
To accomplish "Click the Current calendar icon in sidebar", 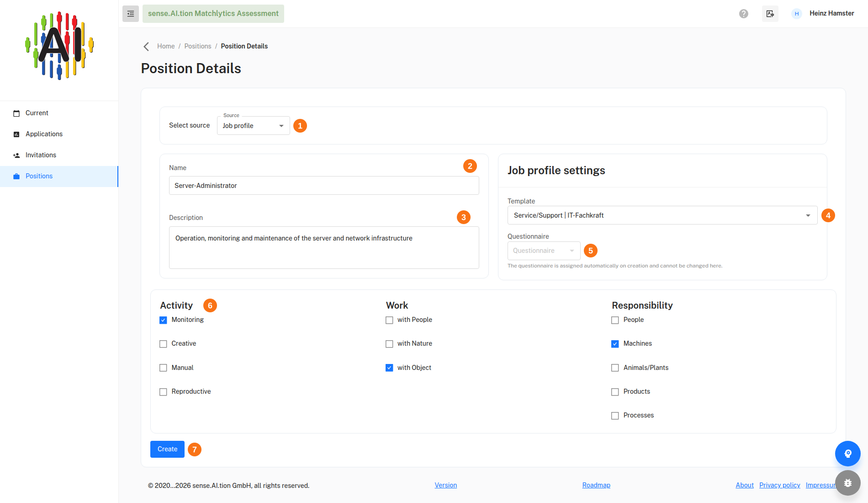I will [x=16, y=113].
